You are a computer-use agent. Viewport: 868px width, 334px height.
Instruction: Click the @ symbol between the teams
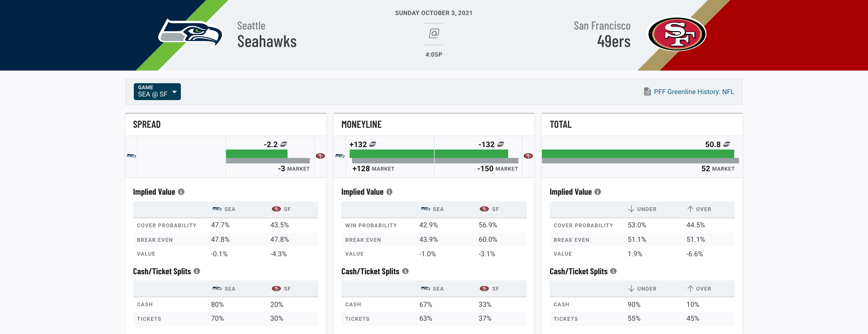434,33
